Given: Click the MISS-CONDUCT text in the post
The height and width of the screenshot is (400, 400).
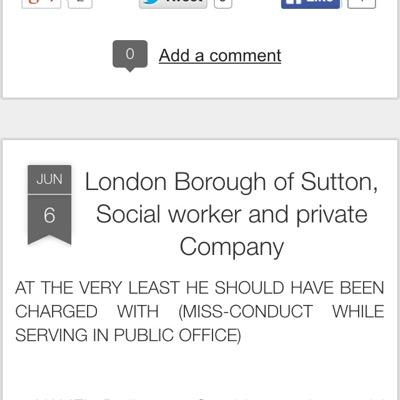Looking at the screenshot, I should point(246,312).
